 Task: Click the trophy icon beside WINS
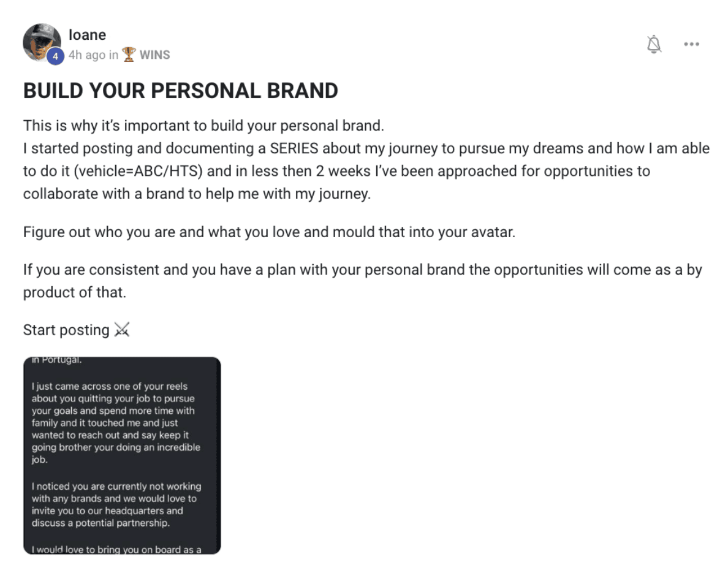click(129, 55)
